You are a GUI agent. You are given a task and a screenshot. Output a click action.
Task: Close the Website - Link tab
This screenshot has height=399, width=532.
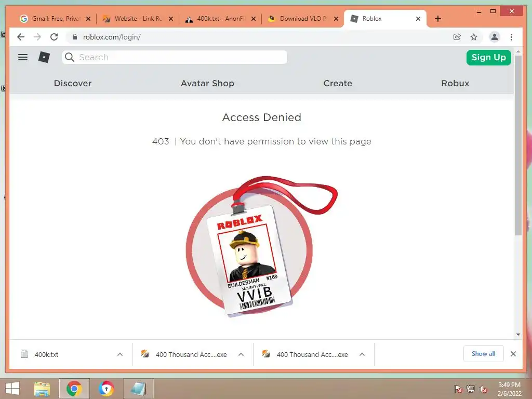pos(171,19)
